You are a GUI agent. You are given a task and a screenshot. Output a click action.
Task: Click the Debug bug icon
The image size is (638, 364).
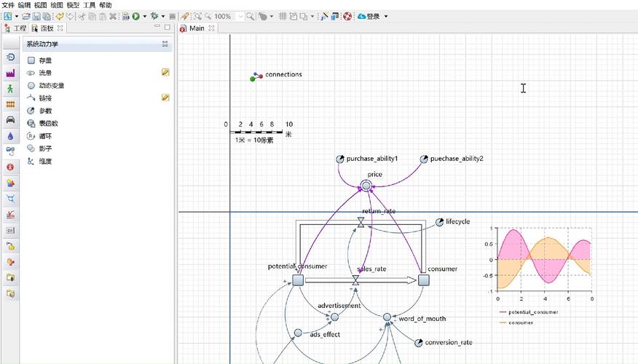[x=154, y=16]
